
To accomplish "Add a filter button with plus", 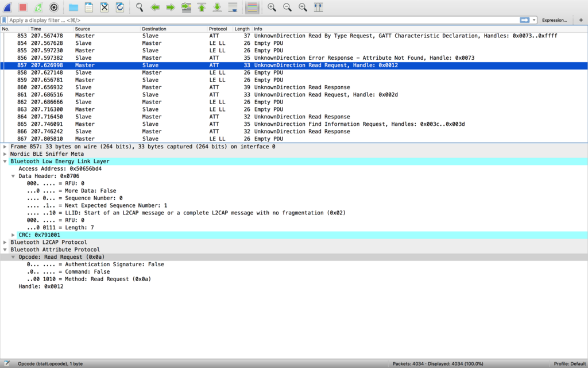I will click(x=581, y=20).
